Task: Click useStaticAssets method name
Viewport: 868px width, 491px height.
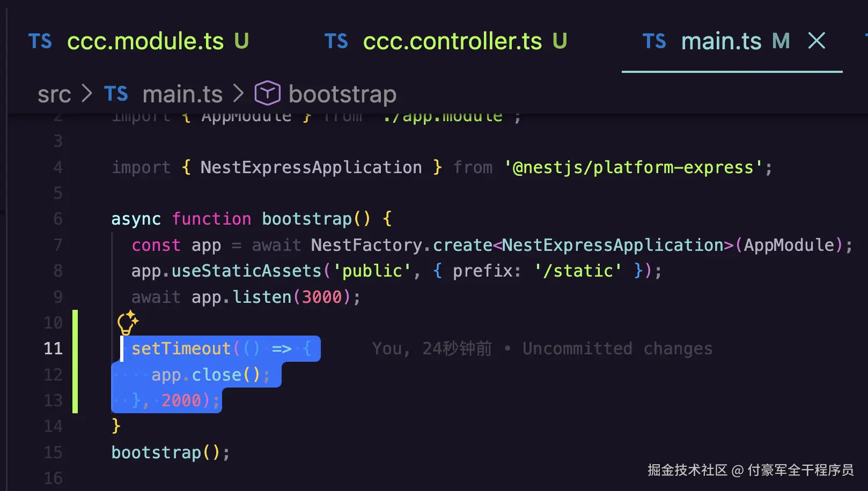Action: tap(246, 271)
